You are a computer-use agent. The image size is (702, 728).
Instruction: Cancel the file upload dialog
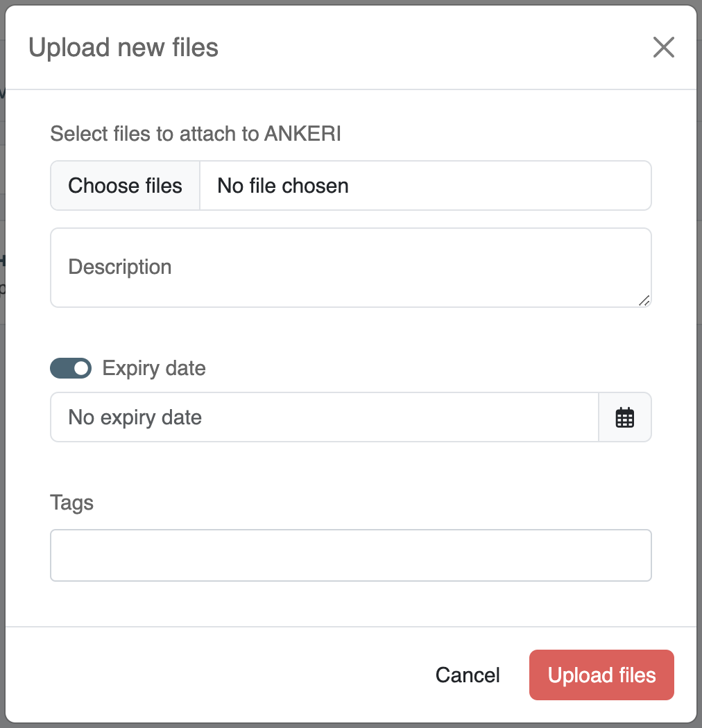point(468,675)
